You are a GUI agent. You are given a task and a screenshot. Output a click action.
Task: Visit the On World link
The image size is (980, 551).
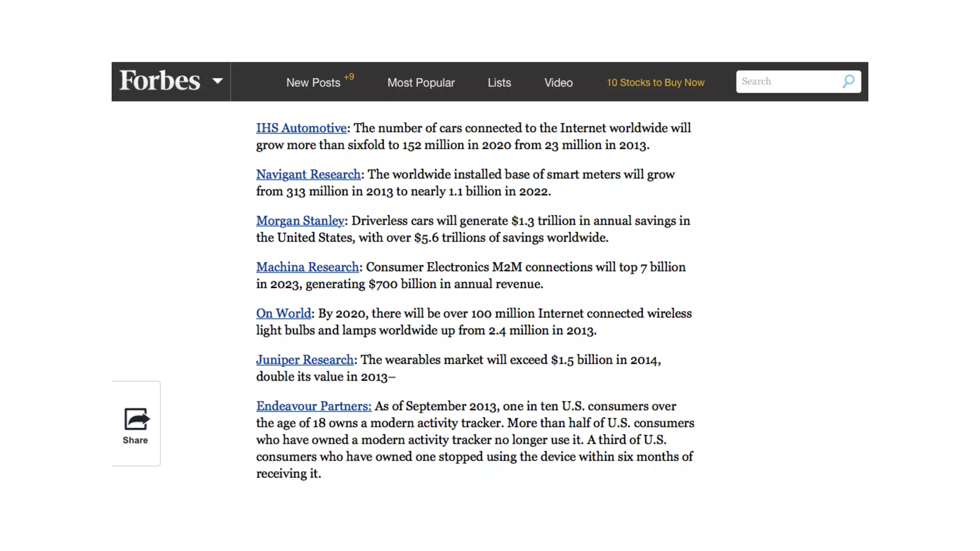pyautogui.click(x=283, y=314)
